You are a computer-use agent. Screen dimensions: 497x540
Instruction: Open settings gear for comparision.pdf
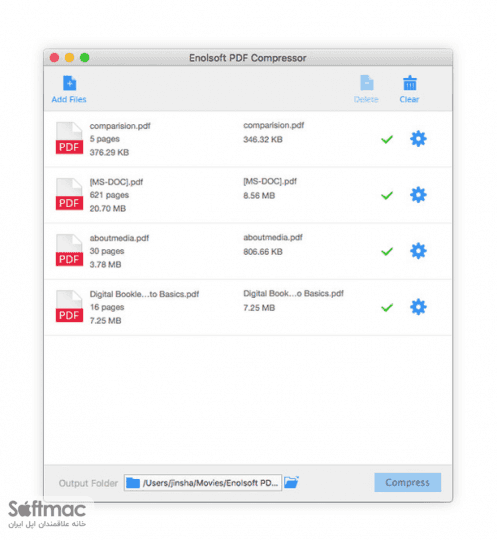pos(418,139)
